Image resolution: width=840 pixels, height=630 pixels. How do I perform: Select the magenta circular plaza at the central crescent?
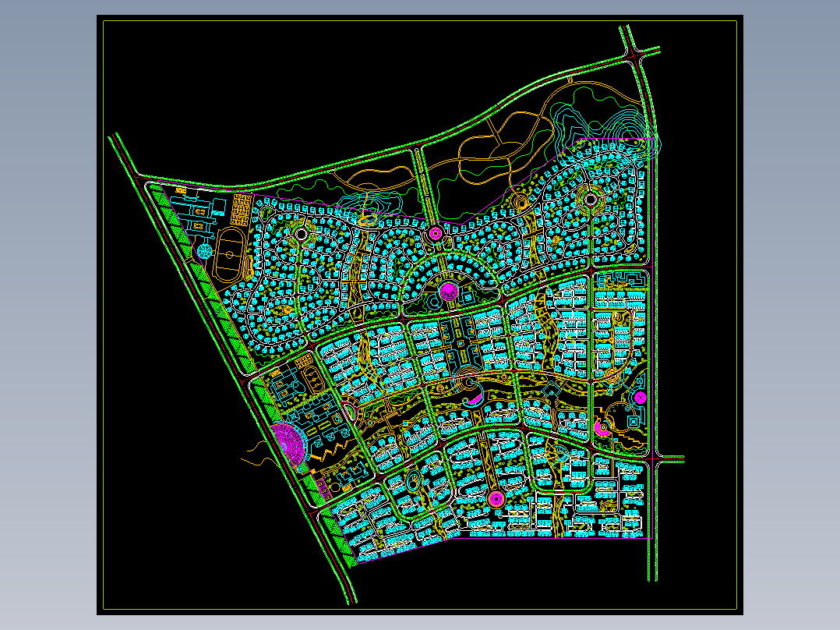click(x=448, y=291)
